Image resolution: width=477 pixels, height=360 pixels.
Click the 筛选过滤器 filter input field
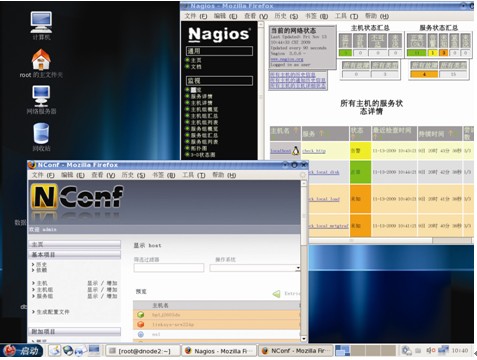click(x=169, y=268)
